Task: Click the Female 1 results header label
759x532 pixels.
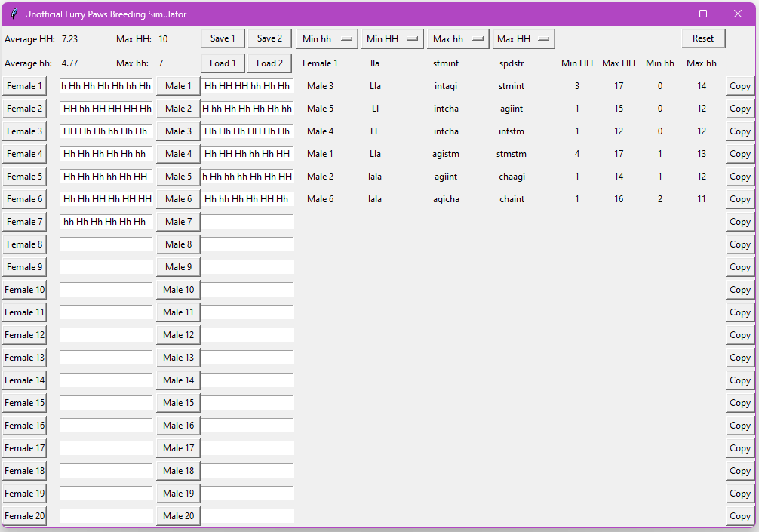Action: pos(320,63)
